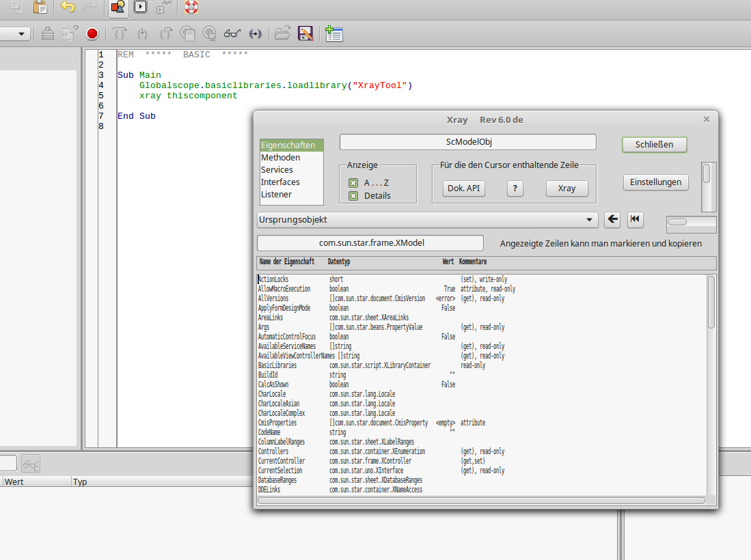Open the Select Macro play icon
This screenshot has height=560, width=751.
coord(140,7)
